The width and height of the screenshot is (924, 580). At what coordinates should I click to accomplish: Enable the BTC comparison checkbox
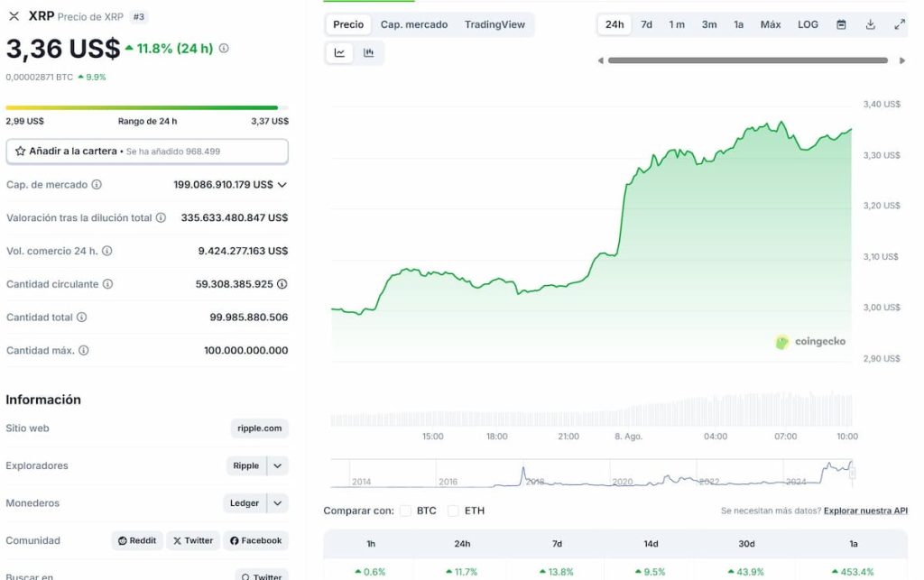tap(405, 510)
